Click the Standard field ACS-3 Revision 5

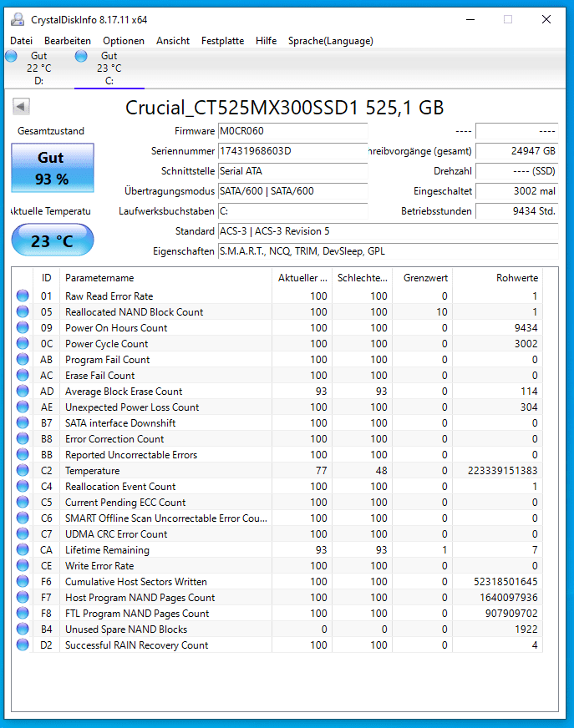[388, 230]
